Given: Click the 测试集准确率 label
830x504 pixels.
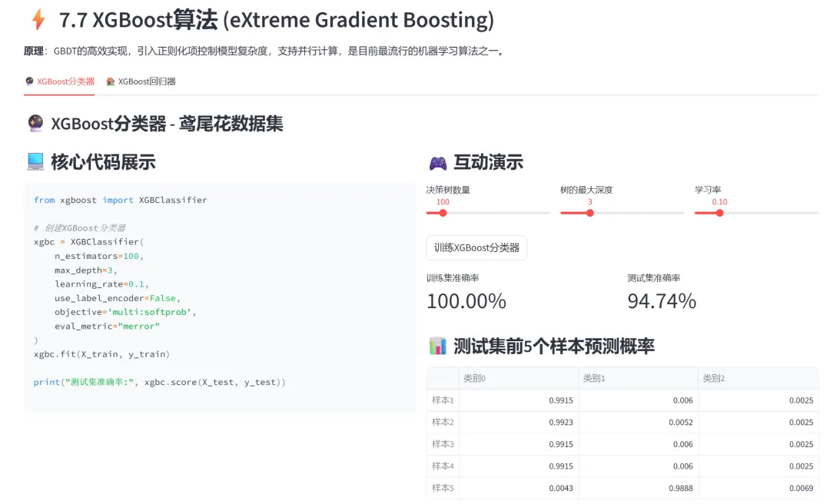Looking at the screenshot, I should pos(654,278).
